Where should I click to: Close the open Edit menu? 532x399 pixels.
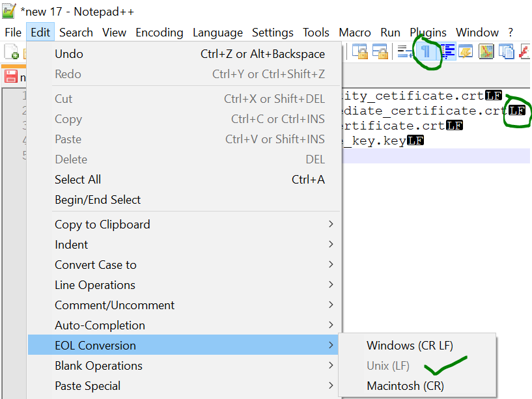pyautogui.click(x=40, y=33)
